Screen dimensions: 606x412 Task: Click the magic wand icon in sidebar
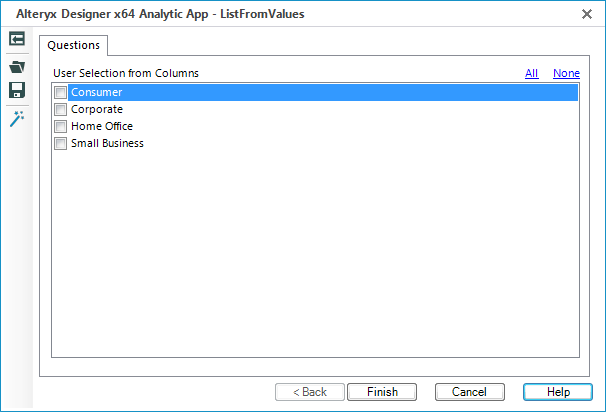(x=17, y=119)
